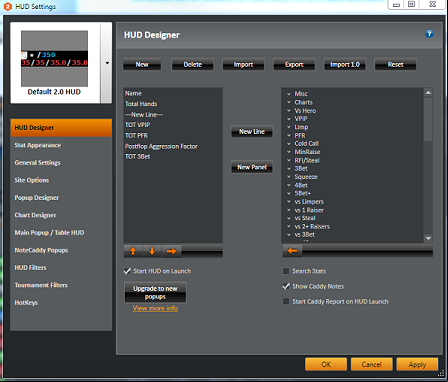The height and width of the screenshot is (382, 448).
Task: Click the HUD Settings app logo icon
Action: 7,6
